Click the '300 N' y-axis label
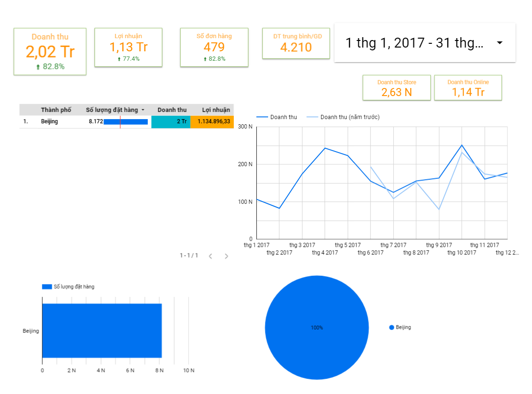 (245, 127)
